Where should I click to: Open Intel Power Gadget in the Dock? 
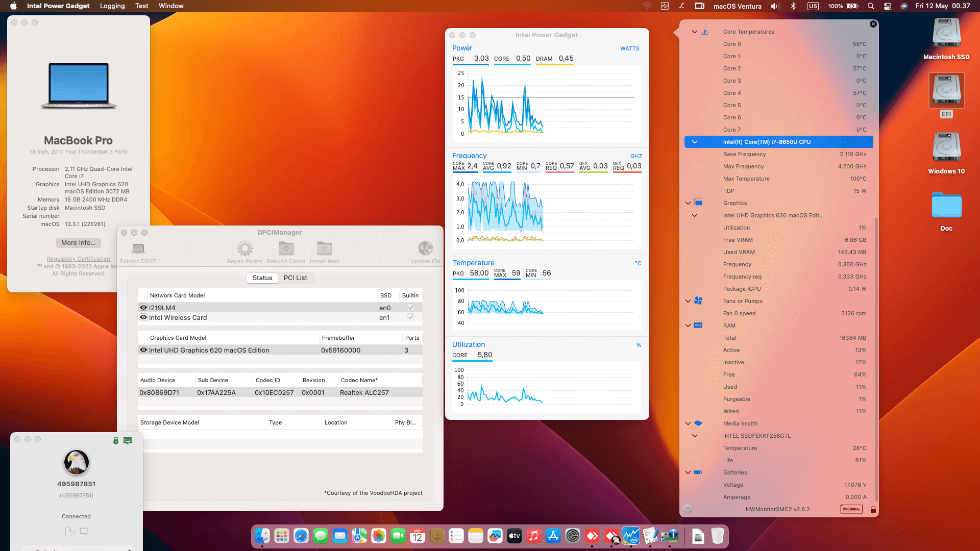631,536
